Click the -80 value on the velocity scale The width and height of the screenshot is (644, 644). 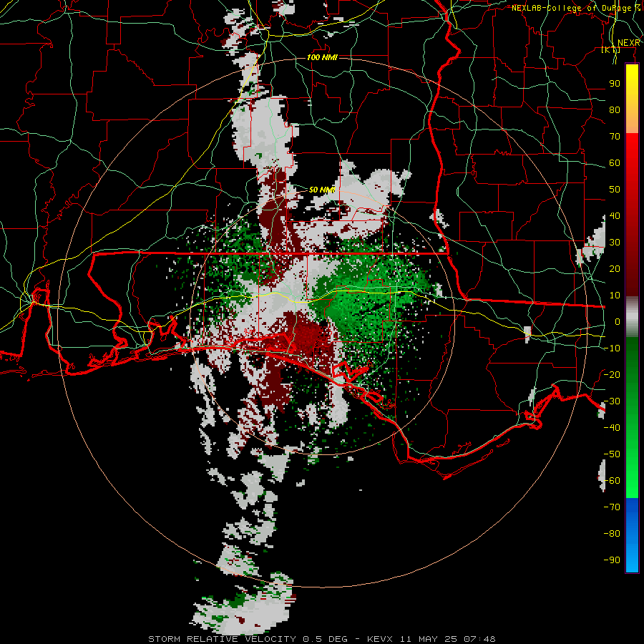point(612,534)
